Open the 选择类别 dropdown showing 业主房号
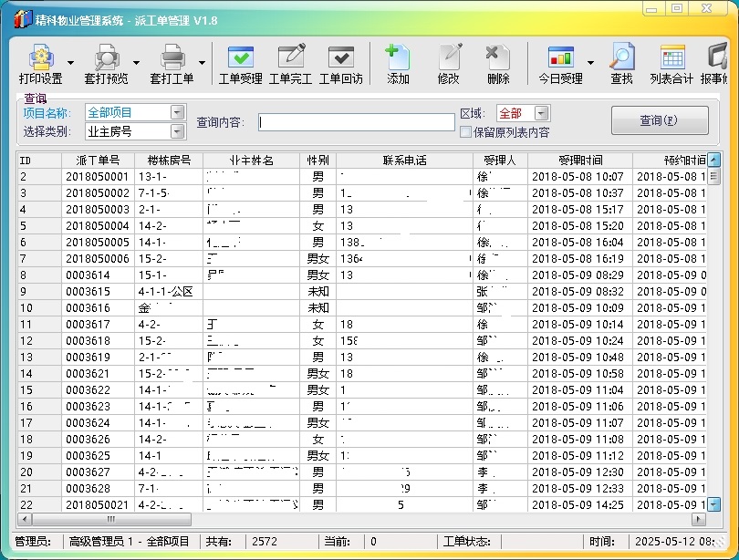 (x=177, y=131)
